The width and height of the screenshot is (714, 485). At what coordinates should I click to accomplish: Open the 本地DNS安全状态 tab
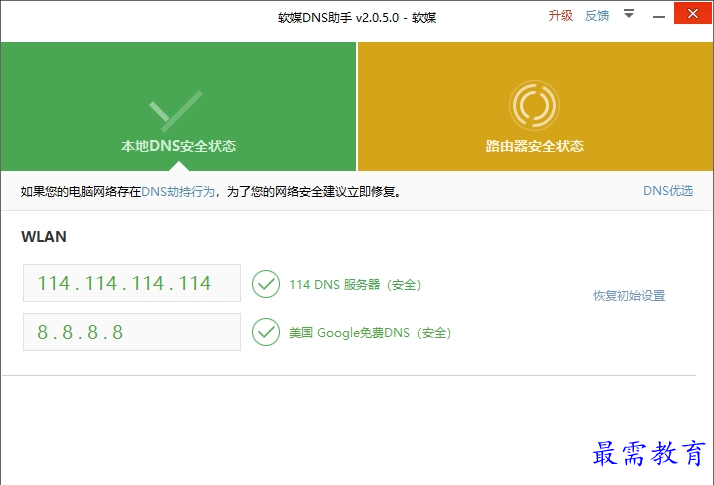click(178, 107)
